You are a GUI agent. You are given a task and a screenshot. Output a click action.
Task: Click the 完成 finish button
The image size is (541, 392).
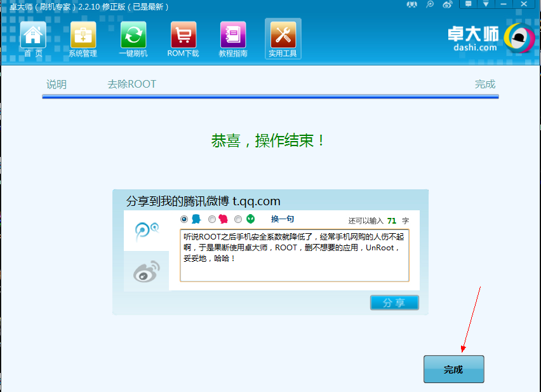point(454,369)
